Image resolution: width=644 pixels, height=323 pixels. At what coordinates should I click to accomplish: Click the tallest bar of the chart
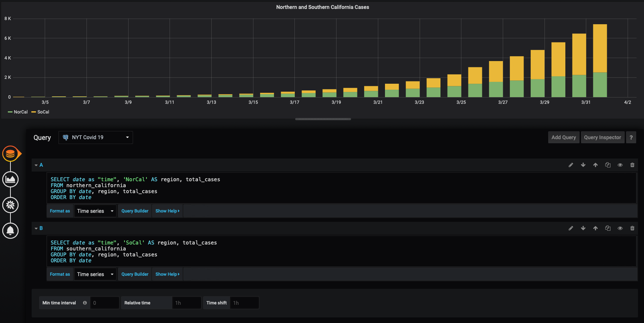[x=600, y=61]
